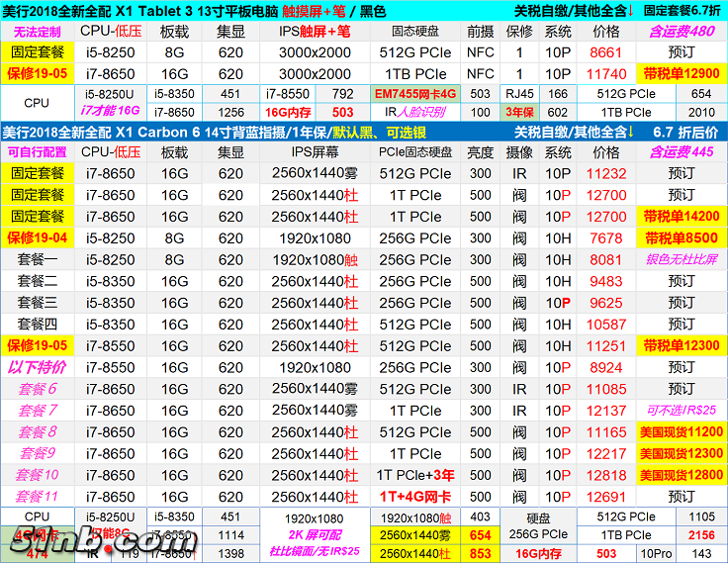Click the 'RJ45' option cell

(x=519, y=94)
